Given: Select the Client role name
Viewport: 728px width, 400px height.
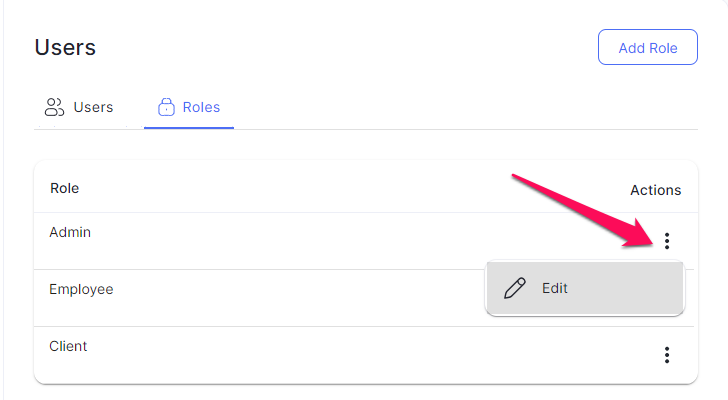Looking at the screenshot, I should (x=68, y=346).
